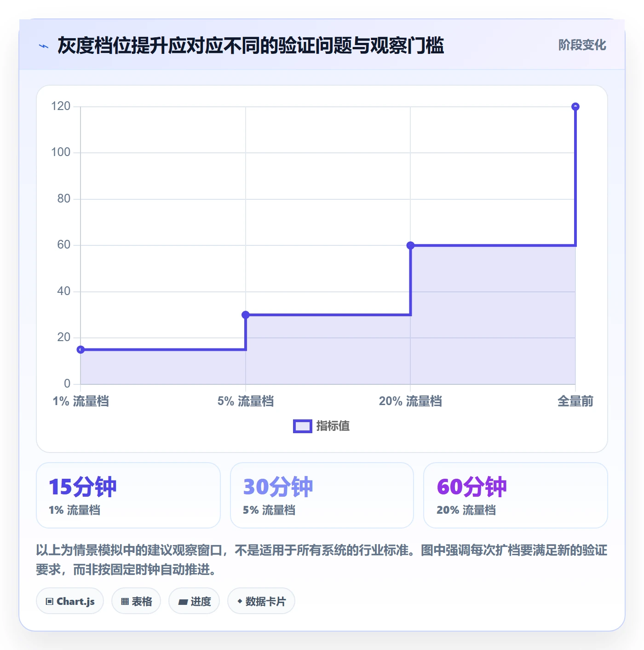This screenshot has height=650, width=644.
Task: Click the 5% 流量档 caption under 30分钟
Action: pos(269,510)
